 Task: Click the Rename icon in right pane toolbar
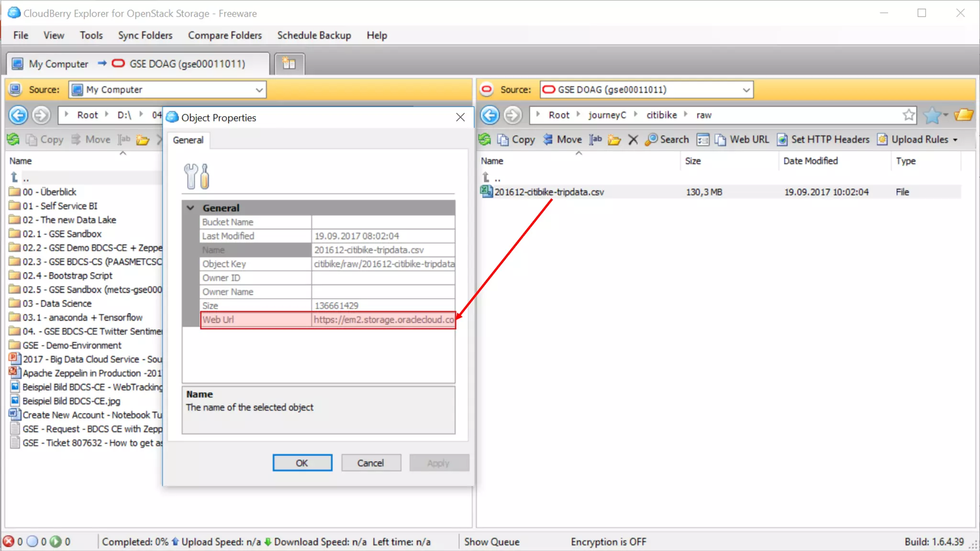[x=596, y=139]
